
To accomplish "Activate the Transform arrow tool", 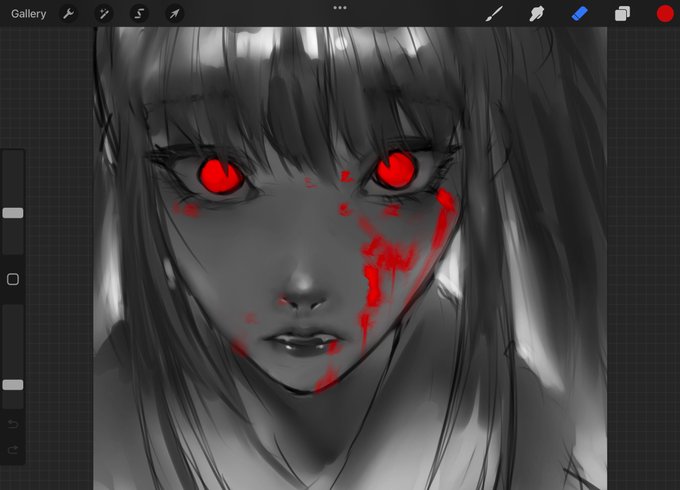I will coord(174,14).
